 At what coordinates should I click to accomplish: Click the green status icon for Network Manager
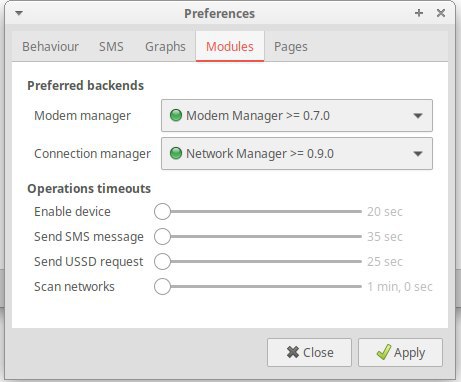pos(176,153)
